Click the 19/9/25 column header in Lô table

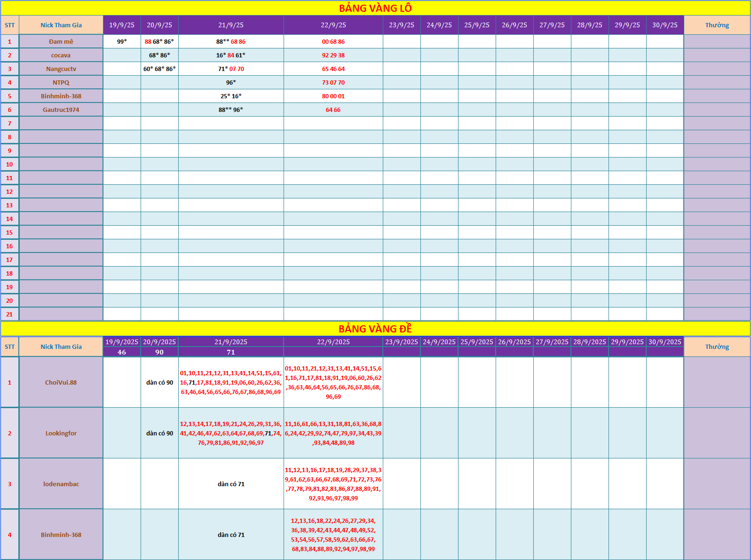pos(122,25)
